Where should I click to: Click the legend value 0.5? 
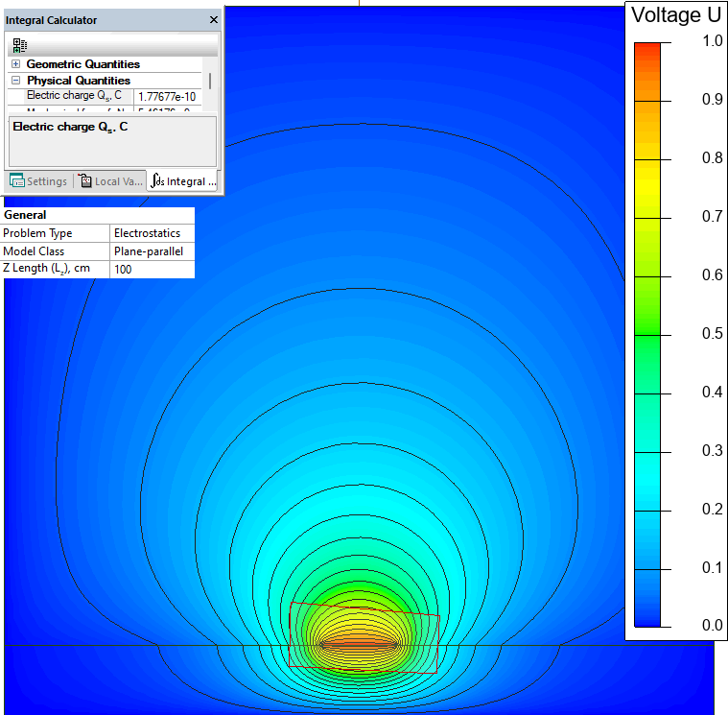(713, 334)
